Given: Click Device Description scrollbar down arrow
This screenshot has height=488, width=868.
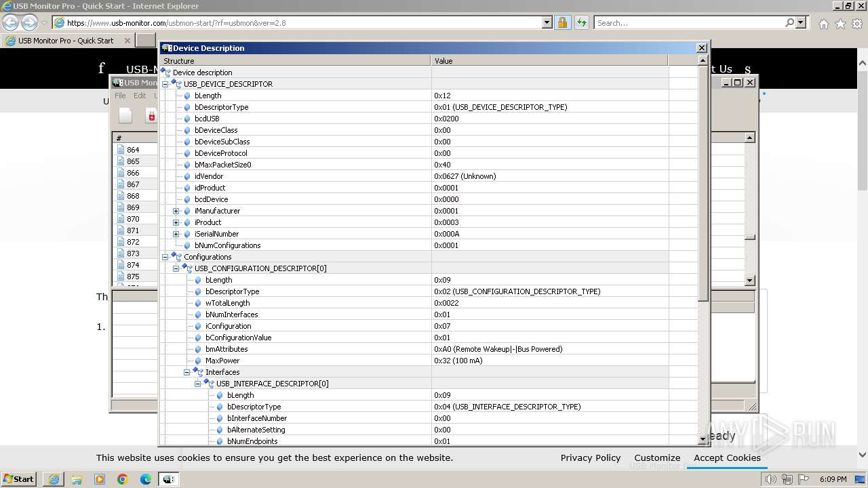Looking at the screenshot, I should 703,440.
